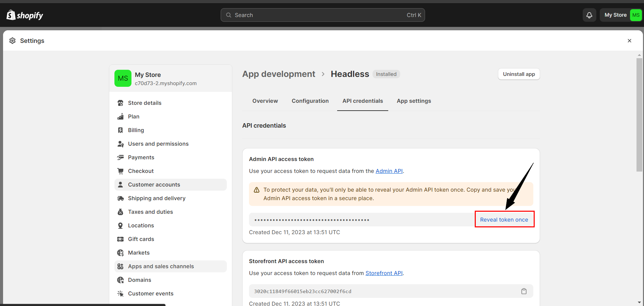Go back to App development breadcrumb
This screenshot has height=306, width=644.
click(x=279, y=74)
